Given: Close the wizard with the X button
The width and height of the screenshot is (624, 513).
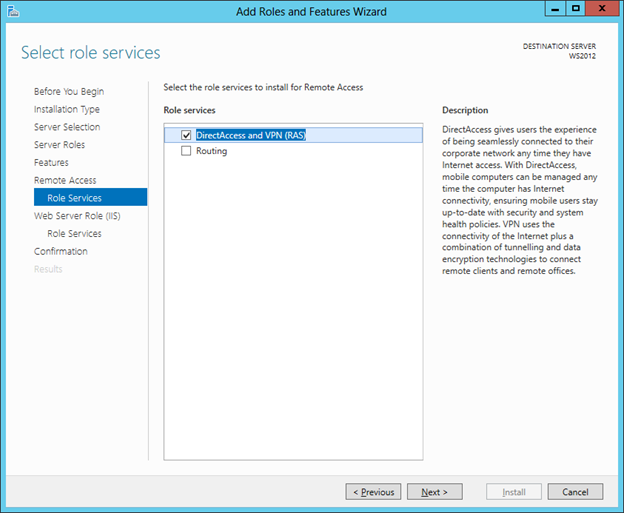Looking at the screenshot, I should 602,9.
